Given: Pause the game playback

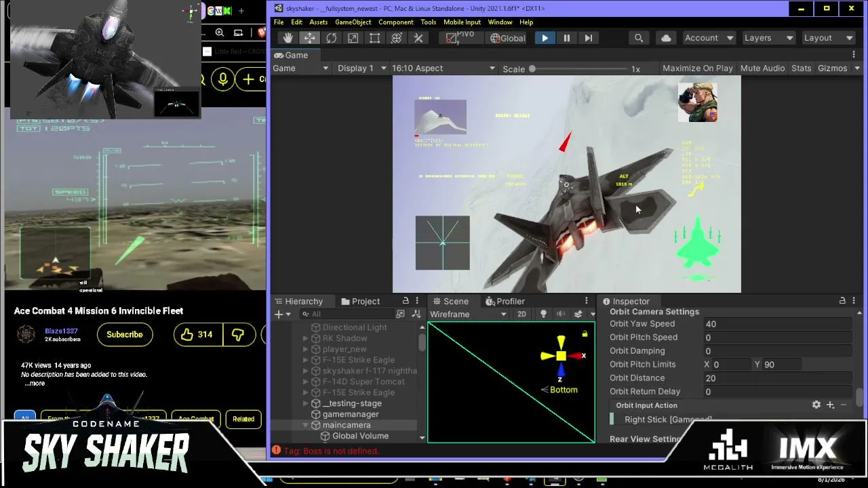Looking at the screenshot, I should pos(566,38).
